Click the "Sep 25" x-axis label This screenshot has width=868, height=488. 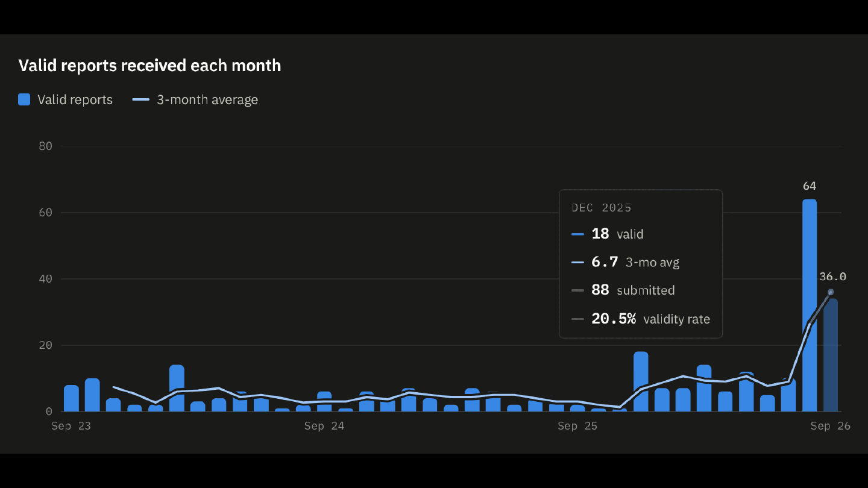577,427
